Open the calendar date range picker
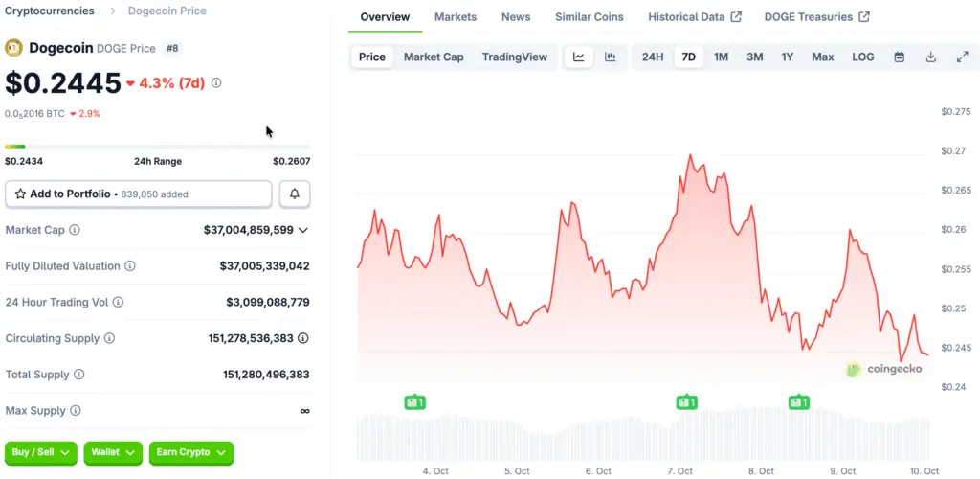This screenshot has width=980, height=479. [900, 57]
